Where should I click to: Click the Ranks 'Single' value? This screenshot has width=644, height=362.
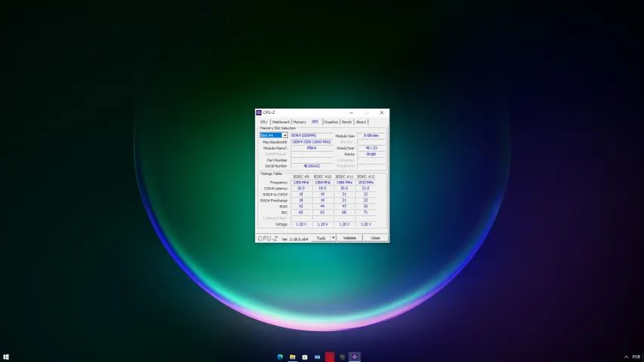point(371,154)
